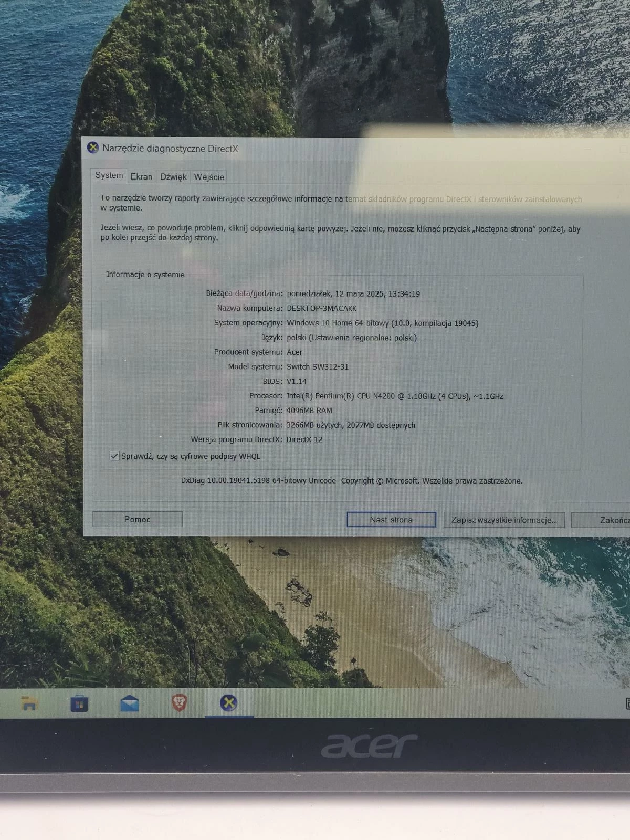Select the System tab
The width and height of the screenshot is (630, 840).
(109, 175)
